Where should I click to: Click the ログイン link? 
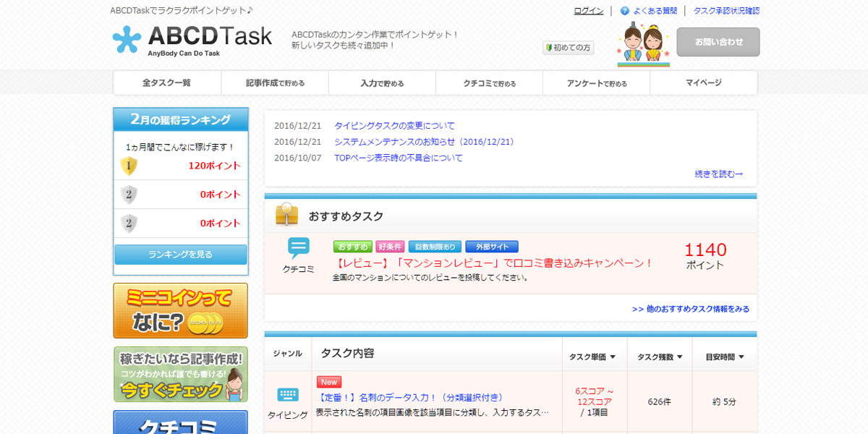click(588, 11)
